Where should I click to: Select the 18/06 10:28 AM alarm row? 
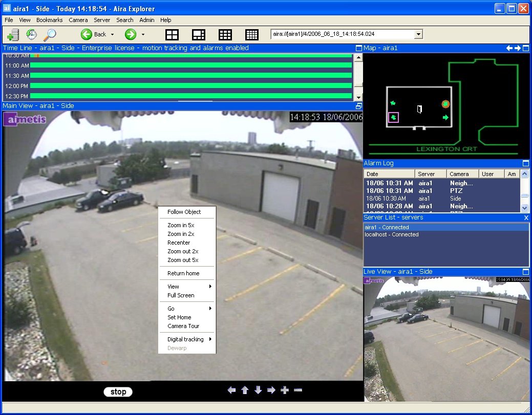pyautogui.click(x=442, y=206)
